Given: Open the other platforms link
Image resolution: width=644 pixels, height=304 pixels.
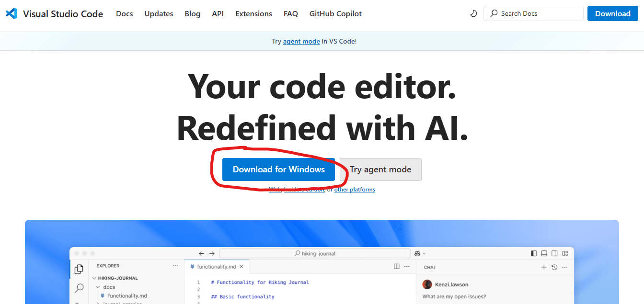Looking at the screenshot, I should [x=354, y=189].
